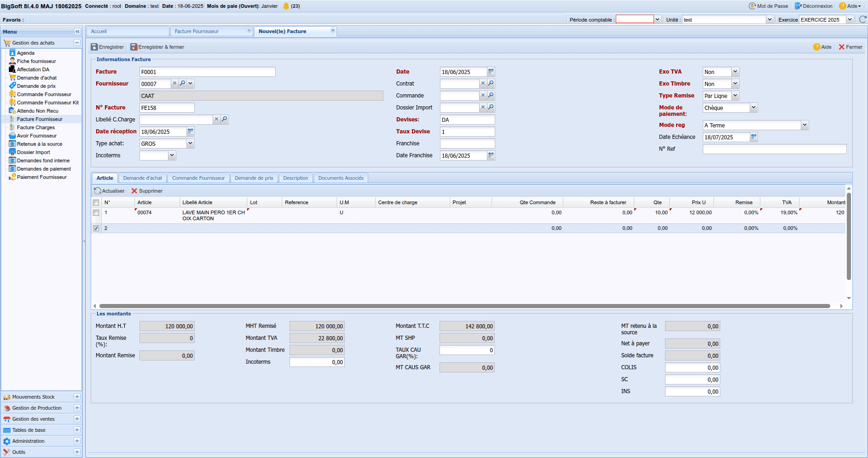The image size is (868, 458).
Task: Click the TAUX CAU GAR(%) input field
Action: 467,350
